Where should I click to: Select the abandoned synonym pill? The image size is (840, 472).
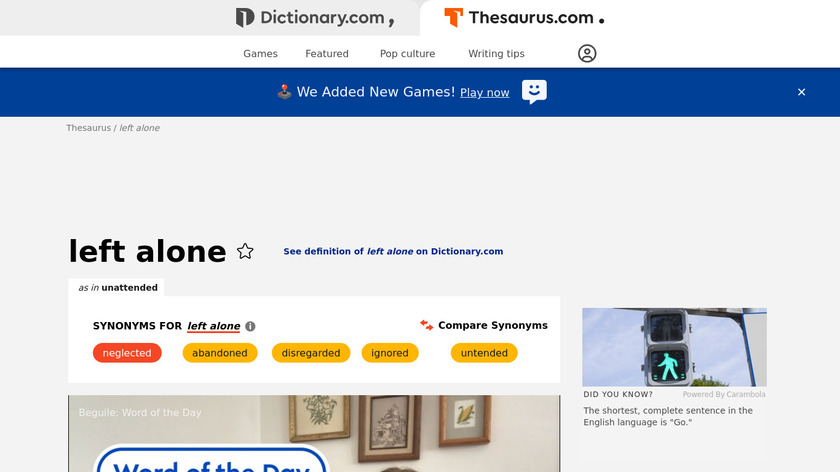tap(220, 353)
